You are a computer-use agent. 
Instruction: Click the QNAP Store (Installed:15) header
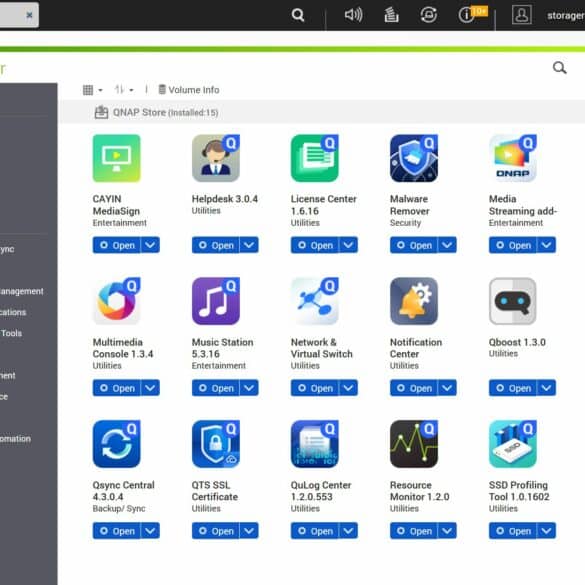click(x=165, y=112)
